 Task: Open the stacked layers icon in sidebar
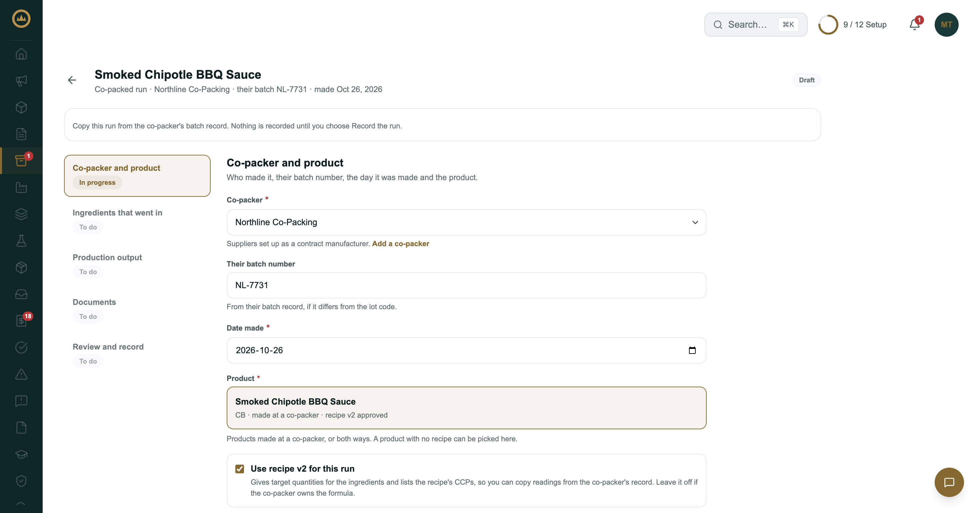click(x=21, y=214)
